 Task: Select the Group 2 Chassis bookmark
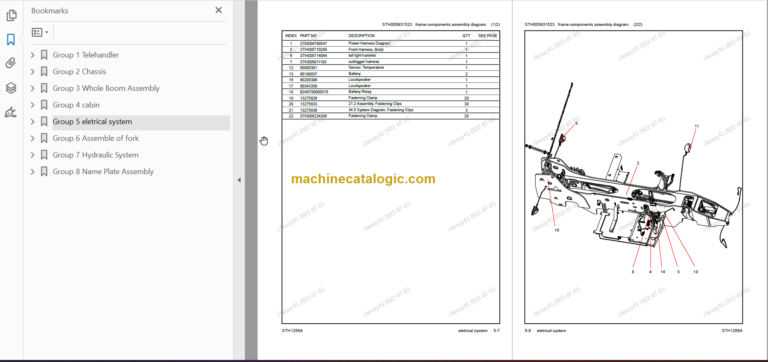(x=79, y=72)
